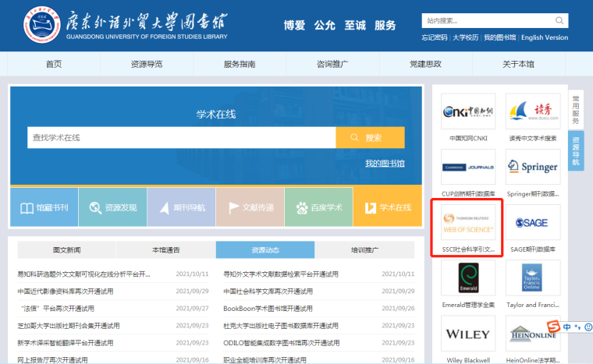Click the Web of Science database tile

467,221
